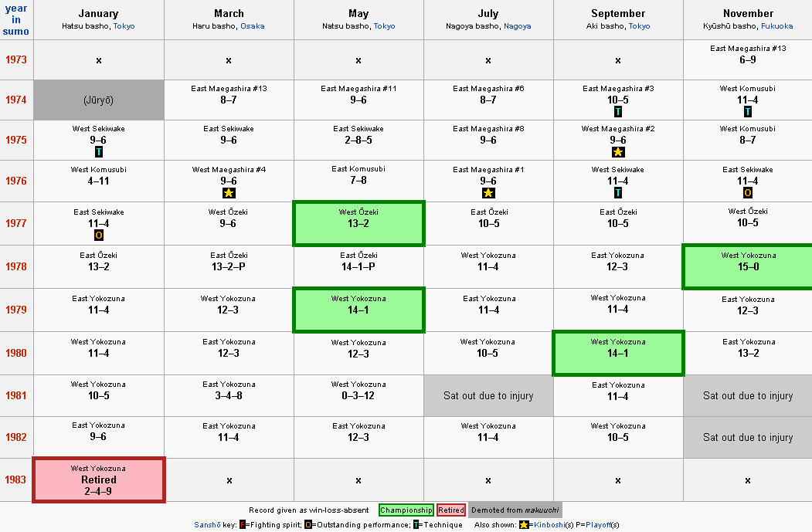This screenshot has height=532, width=812.
Task: Click the Technique icon in September 1976 cell
Action: [618, 193]
